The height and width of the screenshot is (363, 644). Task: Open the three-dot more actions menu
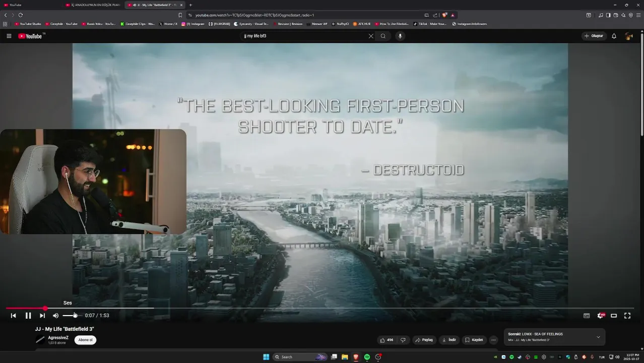tap(493, 340)
